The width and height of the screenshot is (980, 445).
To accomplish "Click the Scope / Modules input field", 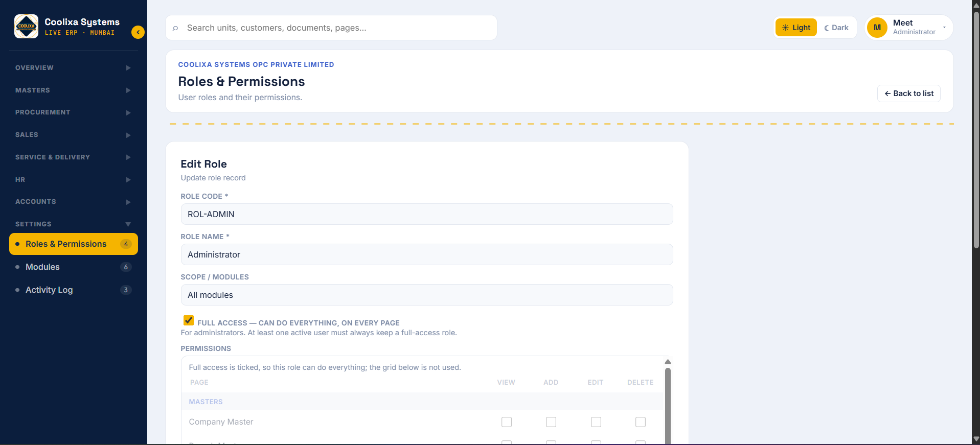I will 427,295.
